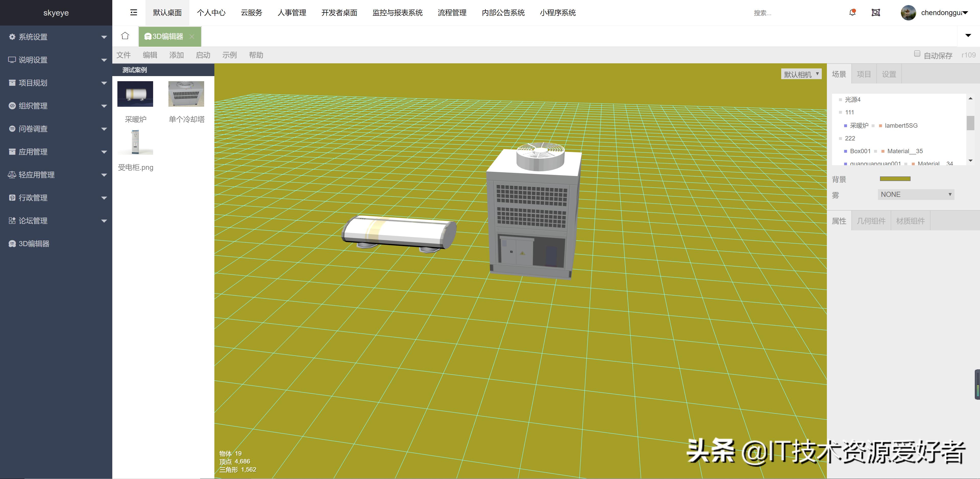Click the 背景 background color swatch
Screen dimensions: 980x479
coord(895,178)
